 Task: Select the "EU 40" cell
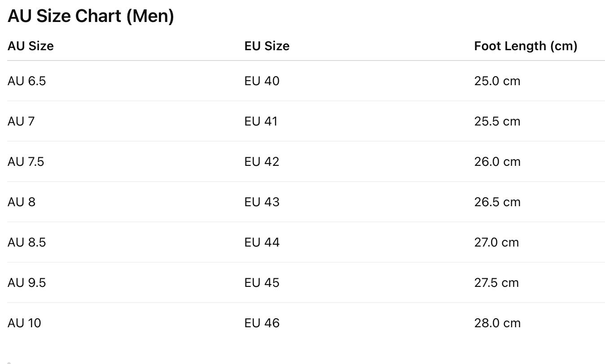pyautogui.click(x=262, y=81)
